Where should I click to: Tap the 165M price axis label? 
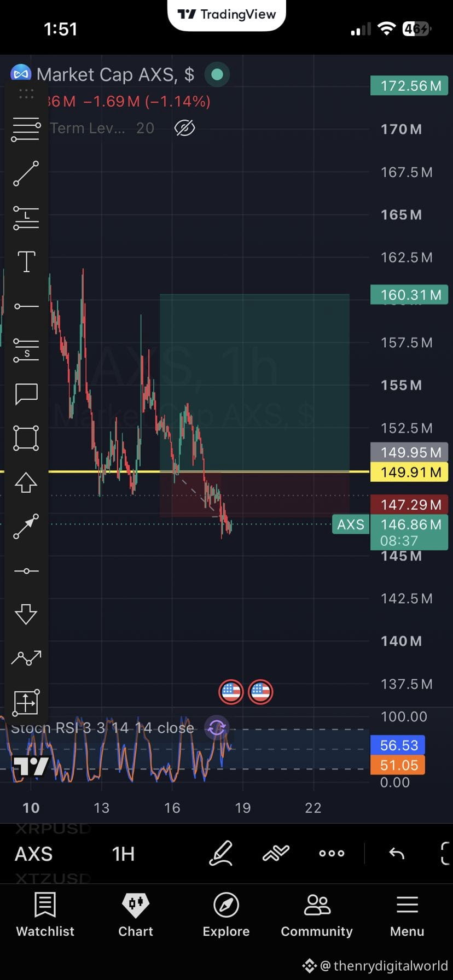point(401,215)
